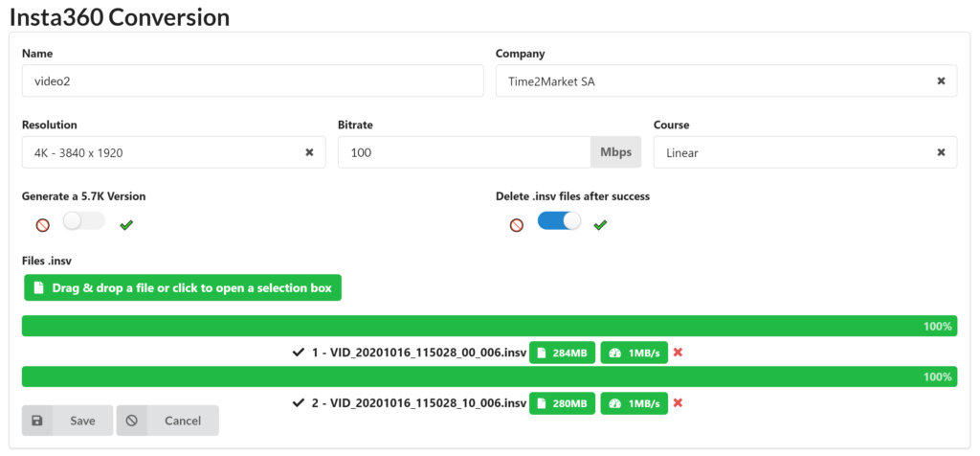The width and height of the screenshot is (980, 456).
Task: Click green check icon beside 5.7K Version toggle
Action: click(127, 225)
